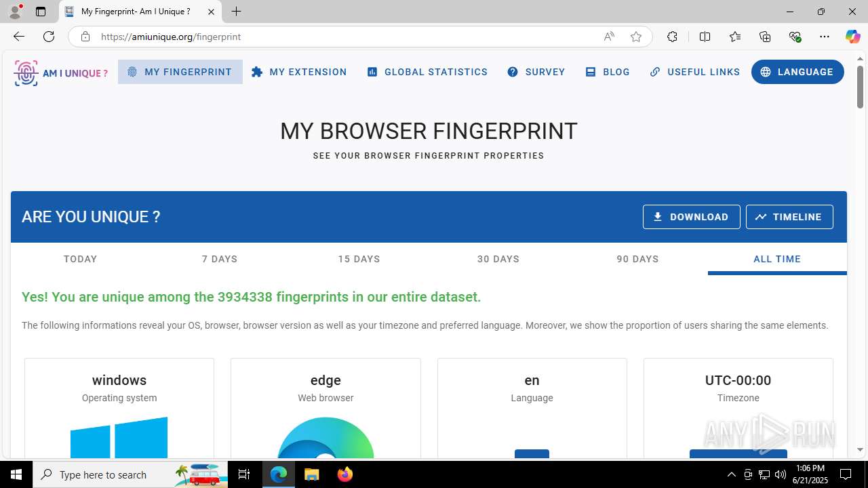Select the 30 Days tab
Screen dimensions: 868x488
(498, 259)
